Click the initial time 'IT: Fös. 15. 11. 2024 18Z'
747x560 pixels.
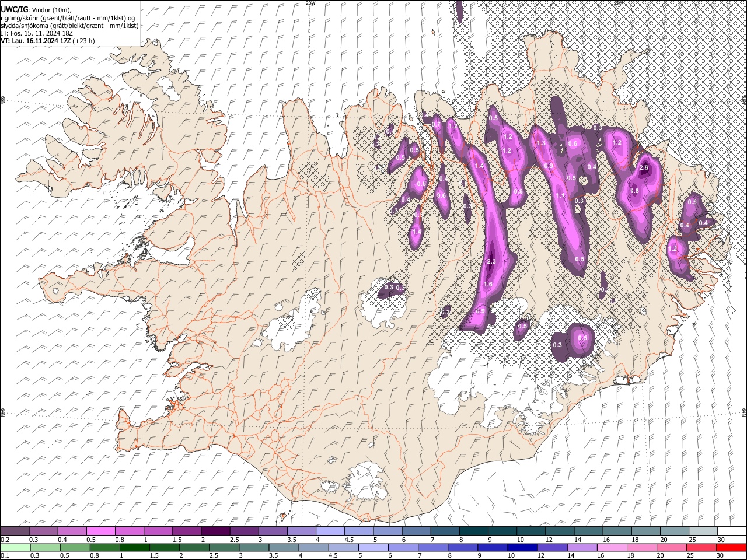[36, 33]
